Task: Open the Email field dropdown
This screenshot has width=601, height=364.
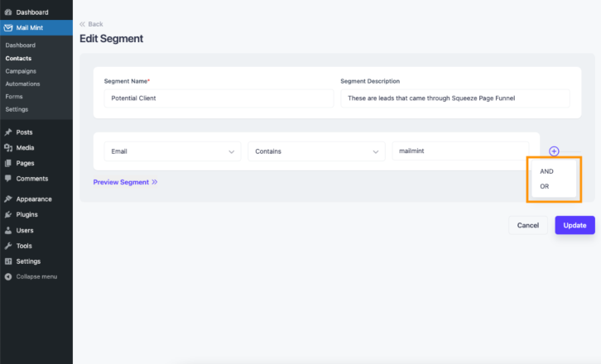Action: click(x=172, y=151)
